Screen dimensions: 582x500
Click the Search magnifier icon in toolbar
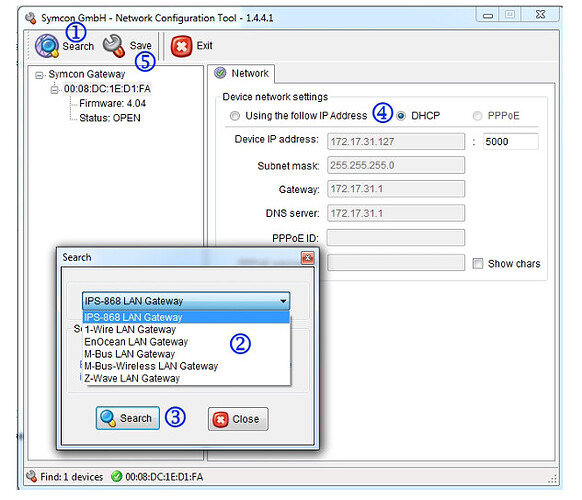click(47, 46)
